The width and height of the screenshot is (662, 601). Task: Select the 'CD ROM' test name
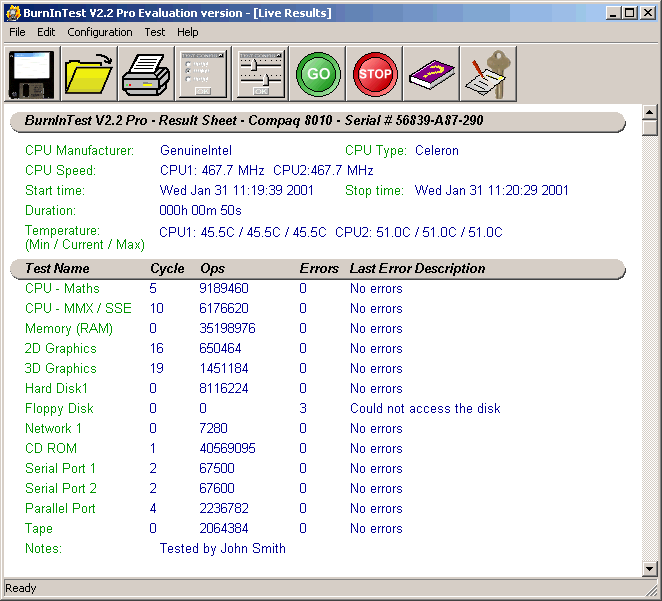coord(51,448)
